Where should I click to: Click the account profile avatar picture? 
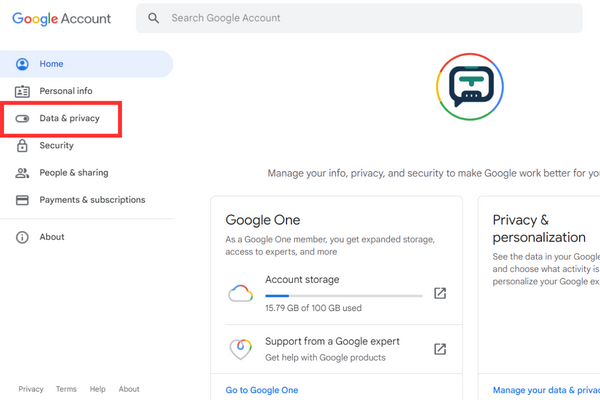(x=470, y=87)
